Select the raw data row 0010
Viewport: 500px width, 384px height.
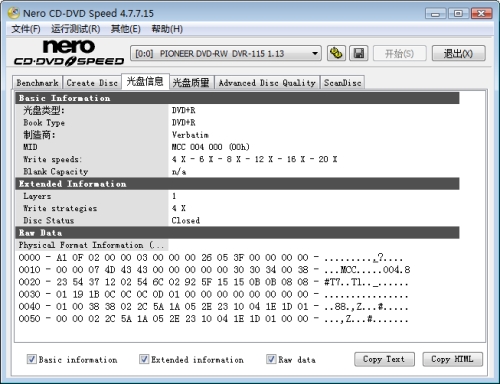(x=214, y=269)
